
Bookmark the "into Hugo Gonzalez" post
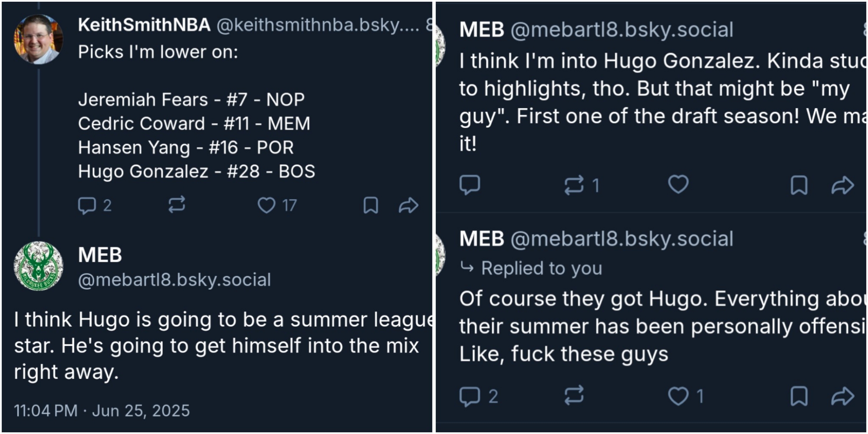click(799, 185)
